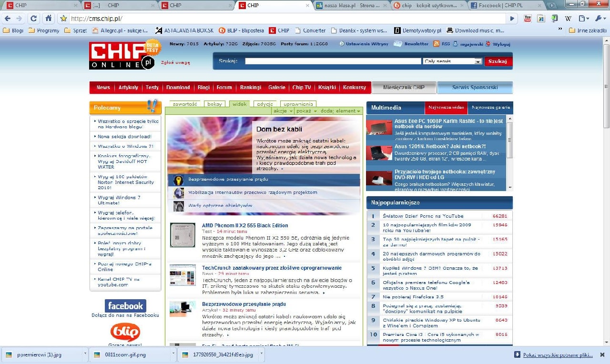Open the Inne zakładki folder
The height and width of the screenshot is (364, 610).
[588, 30]
